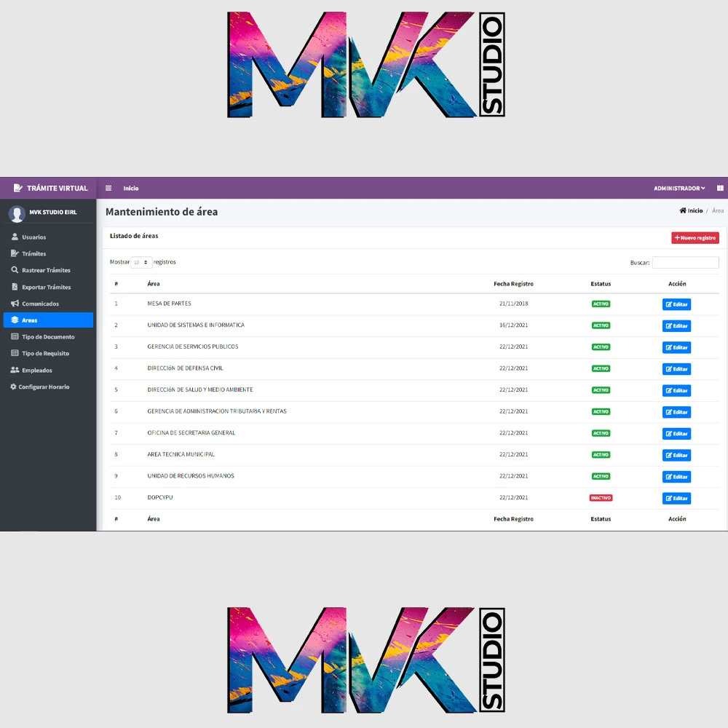
Task: Sort the table by Área column header
Action: [x=154, y=284]
